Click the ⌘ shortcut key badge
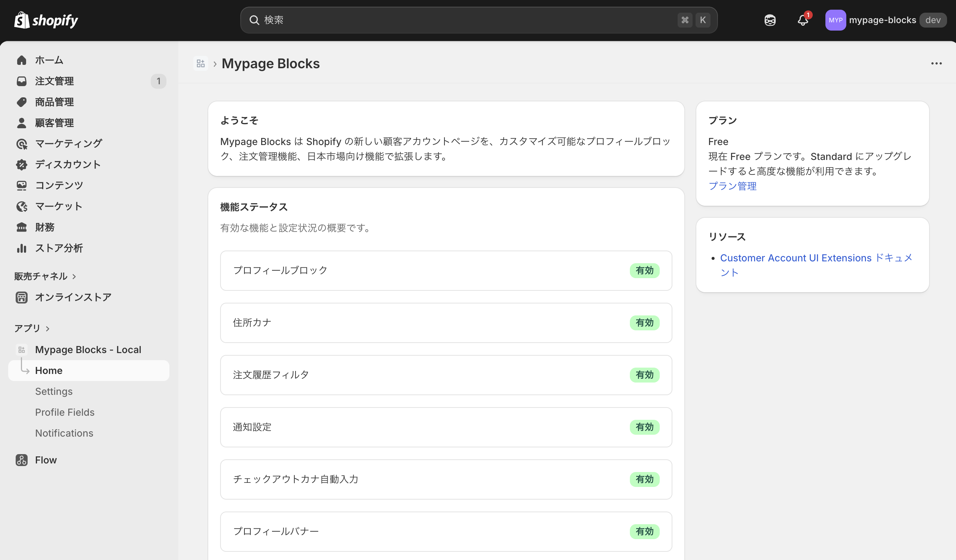 (x=685, y=20)
